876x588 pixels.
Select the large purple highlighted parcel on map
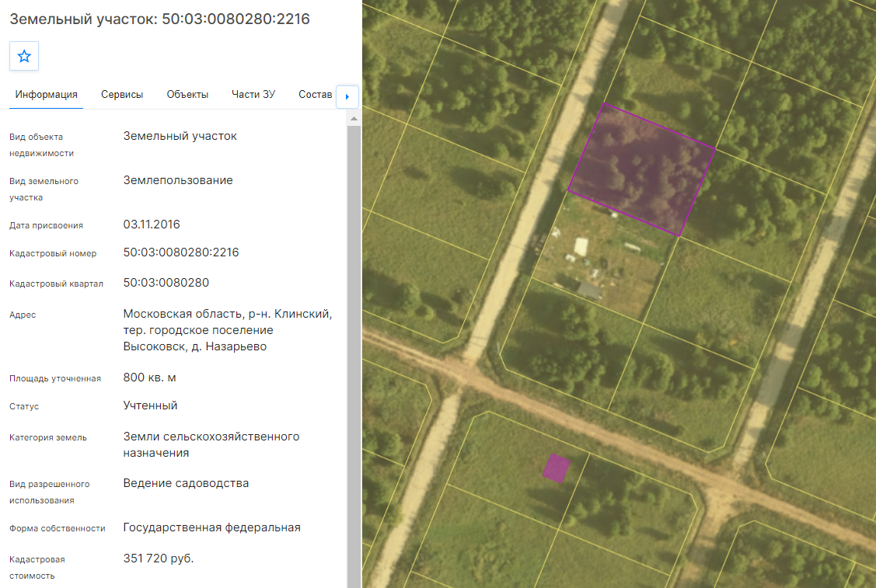[x=642, y=169]
